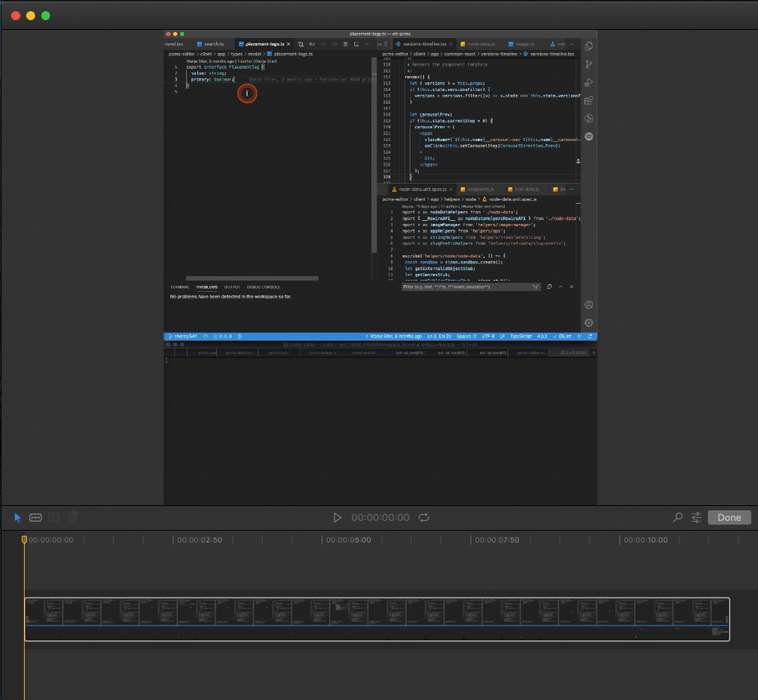Click the 00:00:00:00 timecode display

point(380,517)
